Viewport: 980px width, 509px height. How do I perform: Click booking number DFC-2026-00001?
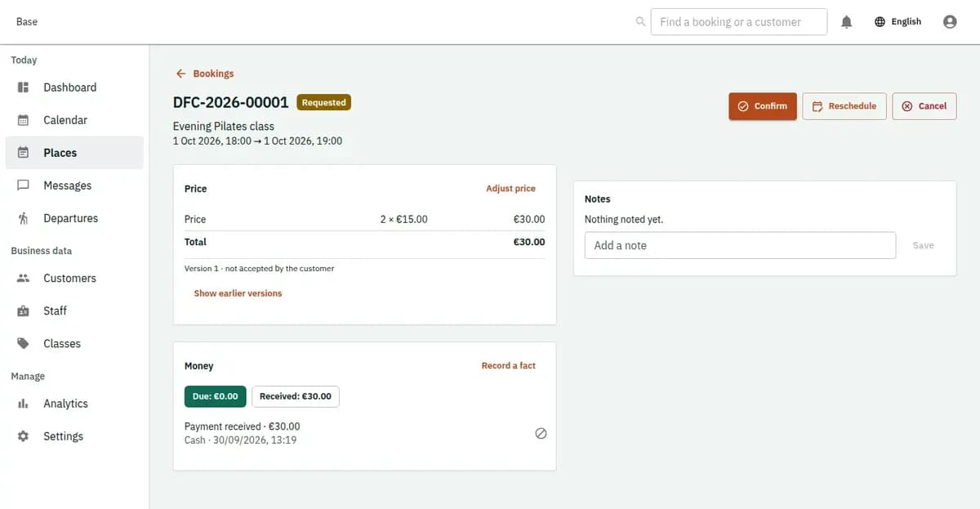tap(231, 103)
